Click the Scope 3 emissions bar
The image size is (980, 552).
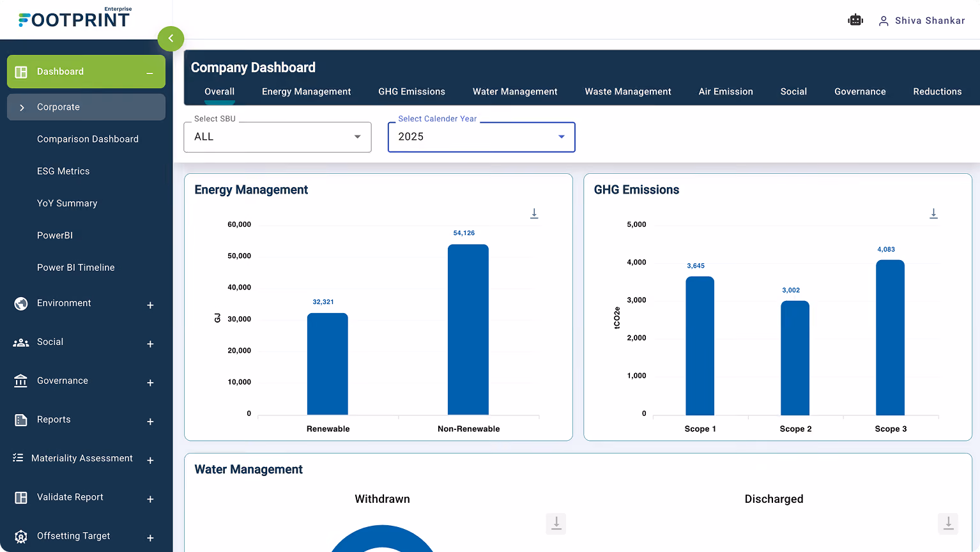tap(890, 337)
